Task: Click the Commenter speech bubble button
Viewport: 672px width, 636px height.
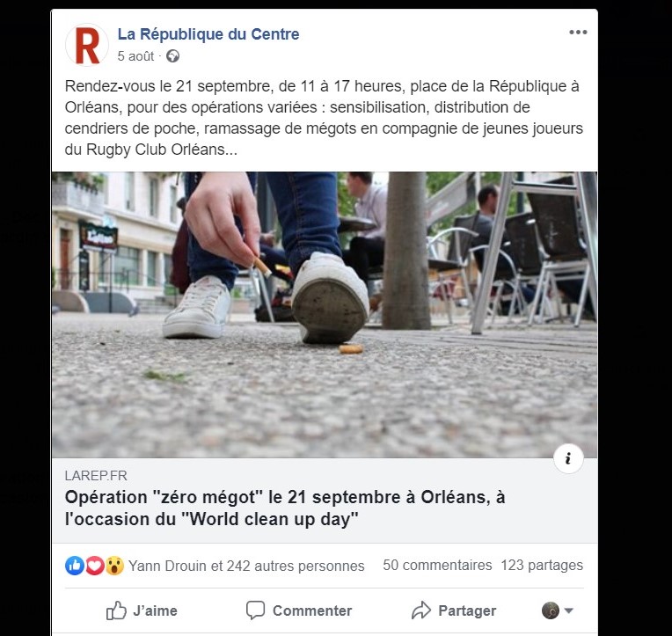Action: click(x=299, y=610)
